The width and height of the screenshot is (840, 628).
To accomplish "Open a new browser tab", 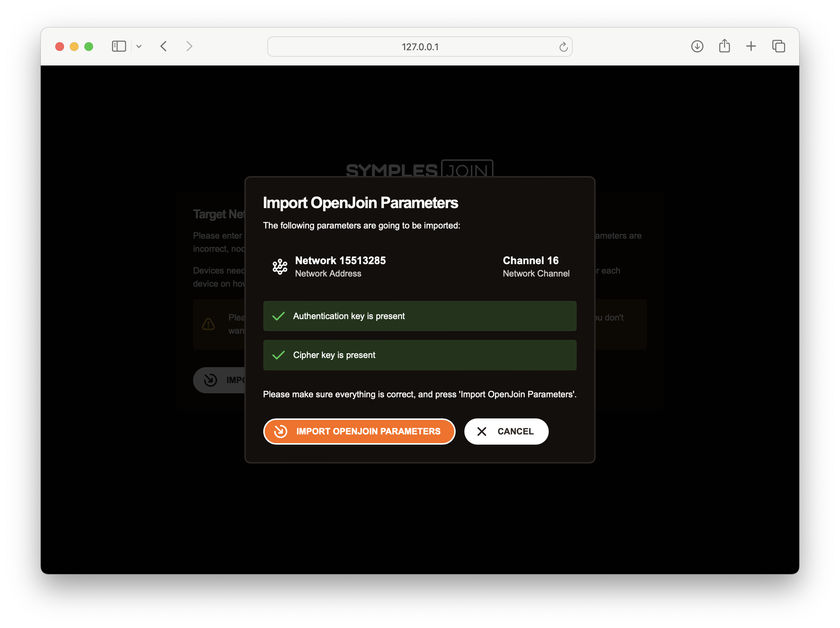I will coord(751,46).
